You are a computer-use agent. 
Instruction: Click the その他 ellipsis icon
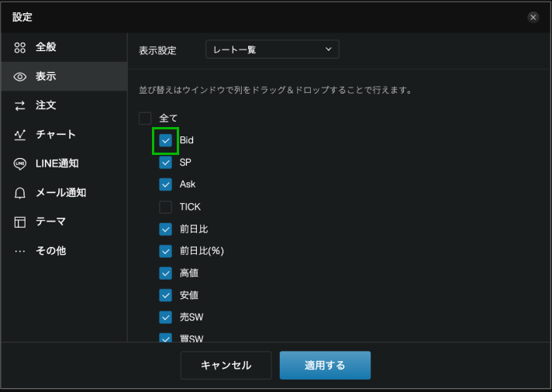[x=20, y=251]
